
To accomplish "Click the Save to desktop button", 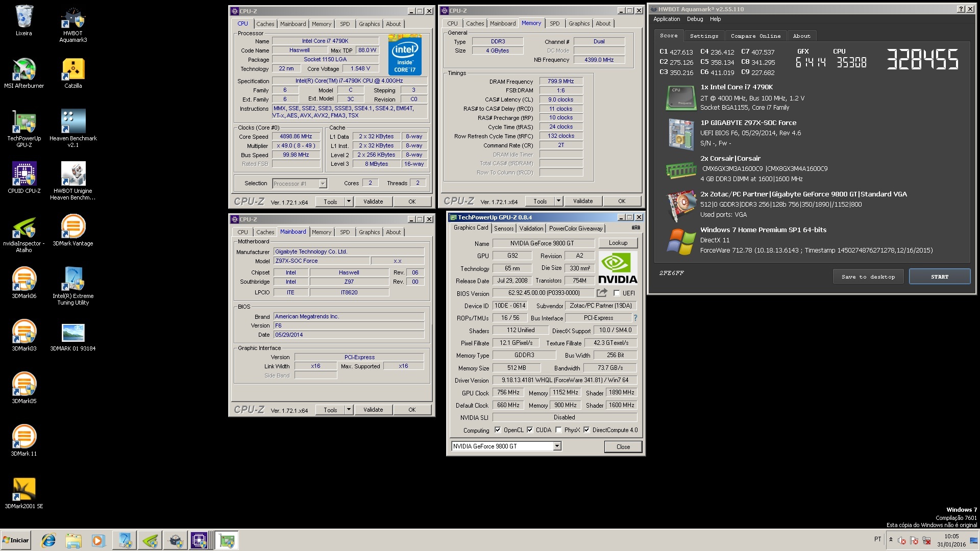I will [868, 277].
